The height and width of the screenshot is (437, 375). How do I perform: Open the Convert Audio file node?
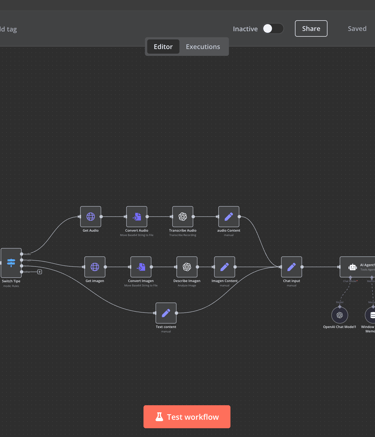coord(136,217)
